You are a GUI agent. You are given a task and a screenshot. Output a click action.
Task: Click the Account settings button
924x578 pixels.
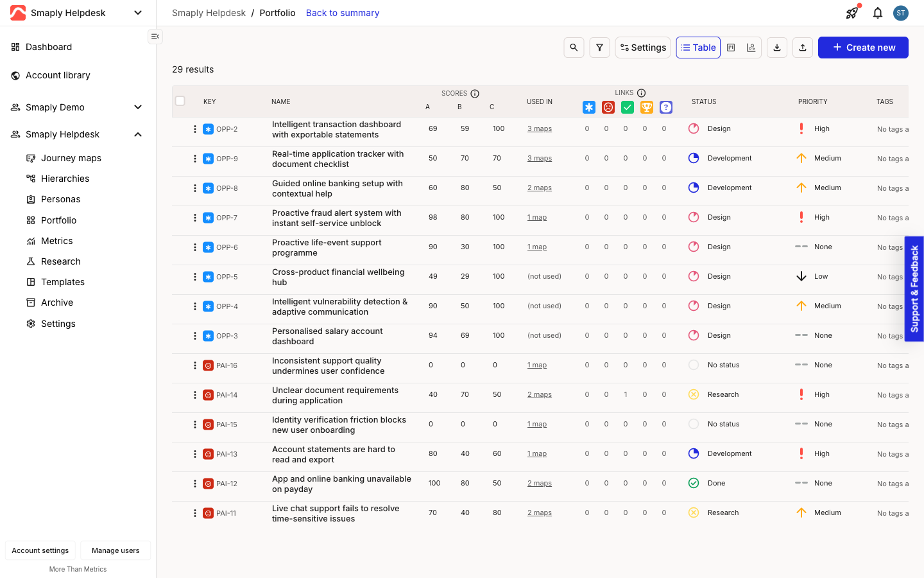pos(40,550)
